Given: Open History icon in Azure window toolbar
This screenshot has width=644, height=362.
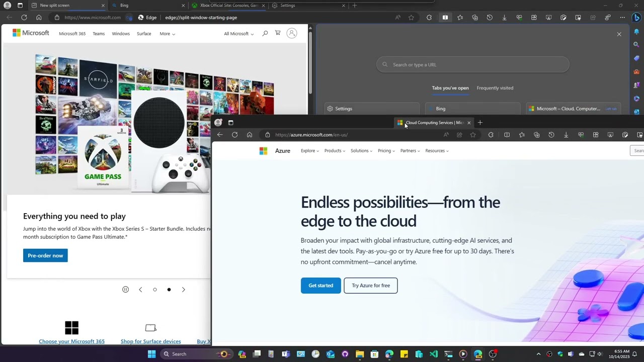Looking at the screenshot, I should 551,135.
